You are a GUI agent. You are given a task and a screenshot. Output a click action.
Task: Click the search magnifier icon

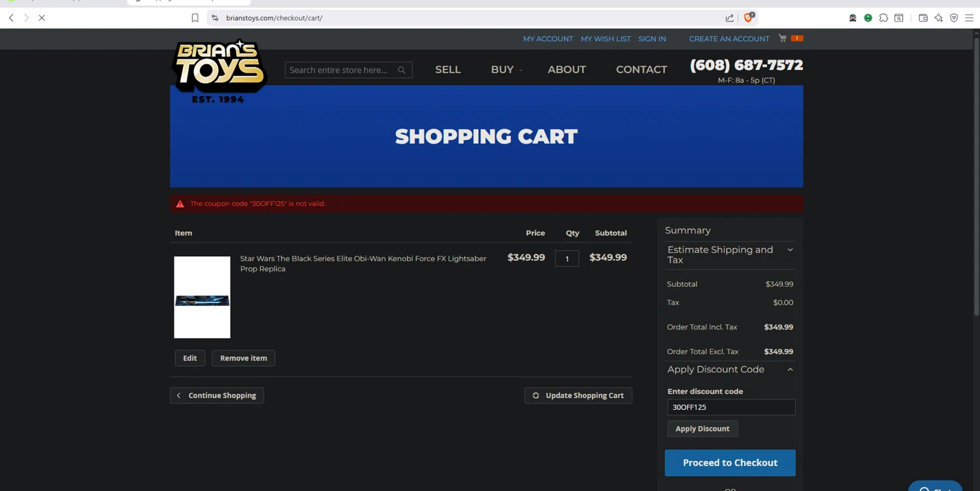402,70
